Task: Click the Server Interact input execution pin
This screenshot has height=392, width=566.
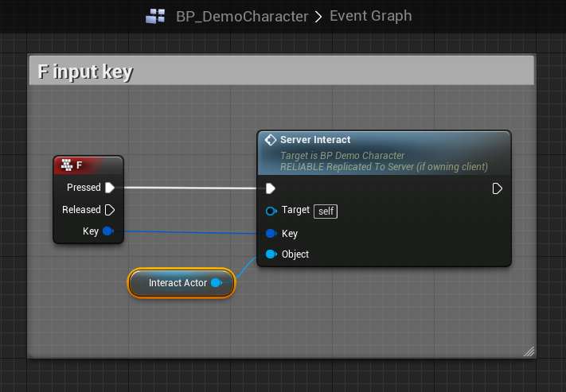Action: tap(271, 188)
